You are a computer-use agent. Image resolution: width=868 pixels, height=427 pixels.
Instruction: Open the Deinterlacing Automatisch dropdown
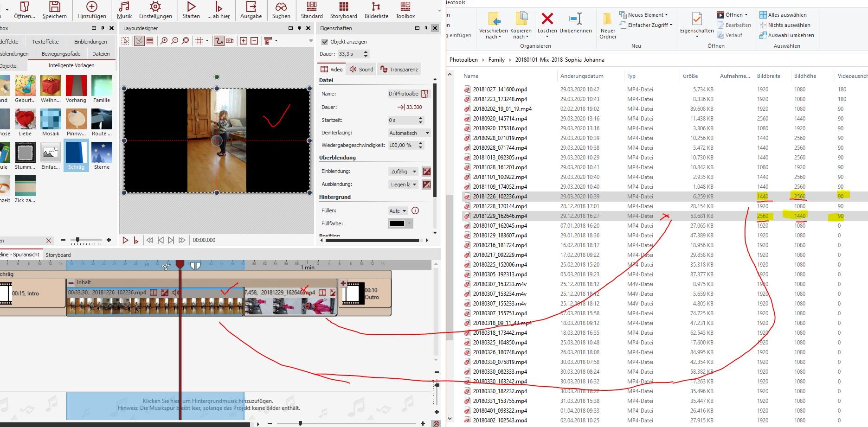tap(409, 133)
